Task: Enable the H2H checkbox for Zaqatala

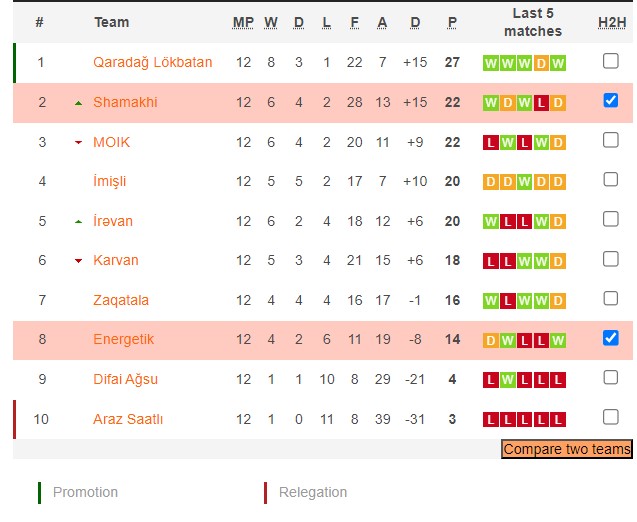Action: [x=611, y=298]
